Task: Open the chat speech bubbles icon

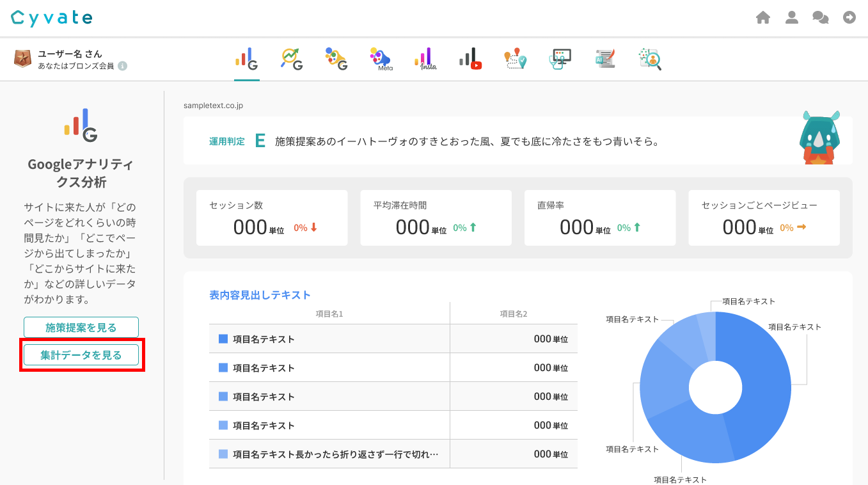Action: pyautogui.click(x=820, y=18)
